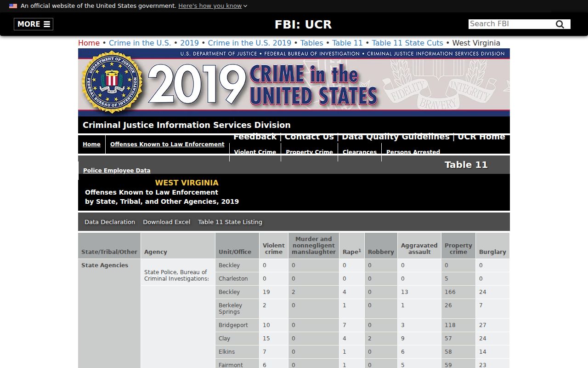588x368 pixels.
Task: Click Murder and nonnegligent manslaughter header
Action: tap(314, 246)
